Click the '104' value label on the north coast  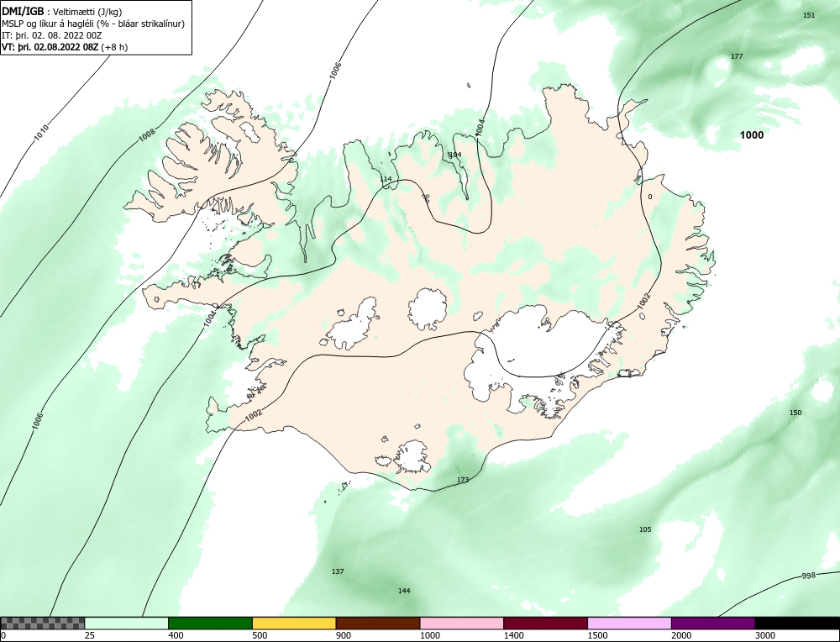click(x=454, y=155)
